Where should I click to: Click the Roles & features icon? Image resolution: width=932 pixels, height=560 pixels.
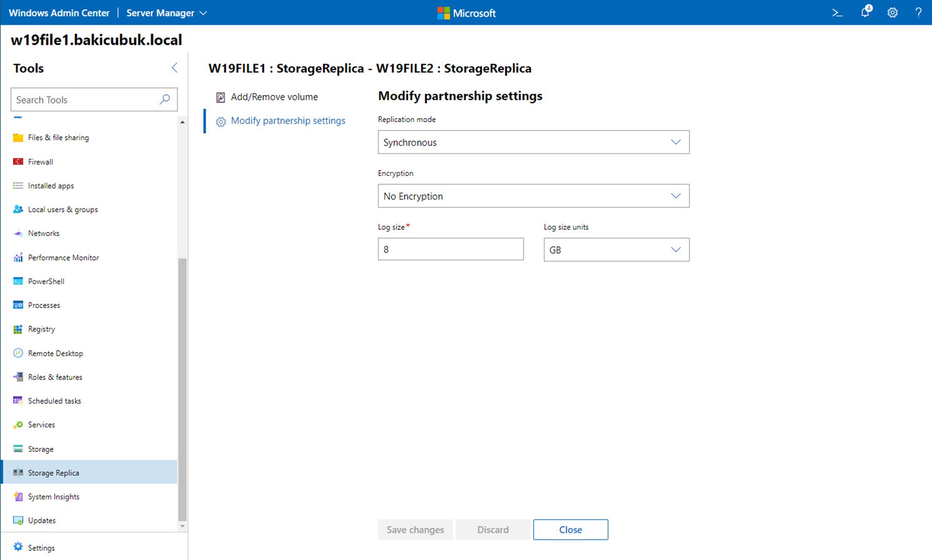(x=18, y=377)
